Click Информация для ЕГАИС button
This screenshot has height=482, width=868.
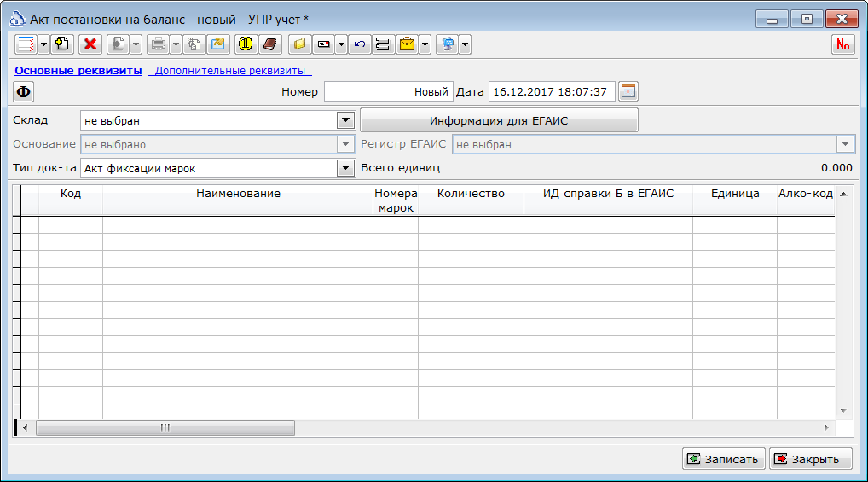tap(499, 120)
